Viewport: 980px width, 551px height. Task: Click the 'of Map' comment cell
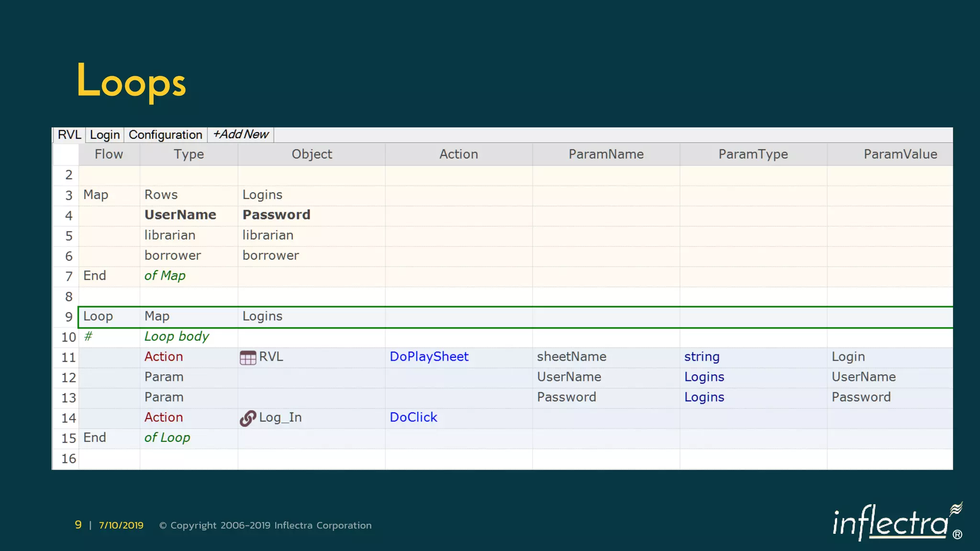pos(165,276)
